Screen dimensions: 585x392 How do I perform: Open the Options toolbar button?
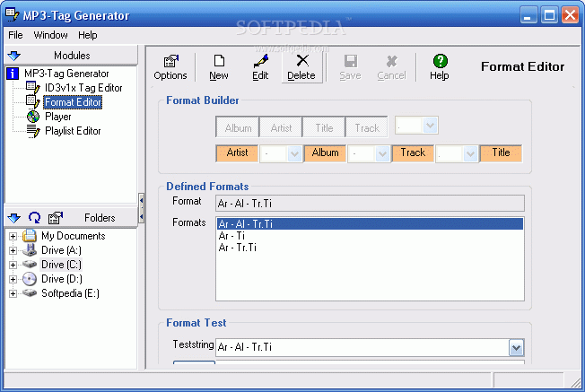pos(170,67)
